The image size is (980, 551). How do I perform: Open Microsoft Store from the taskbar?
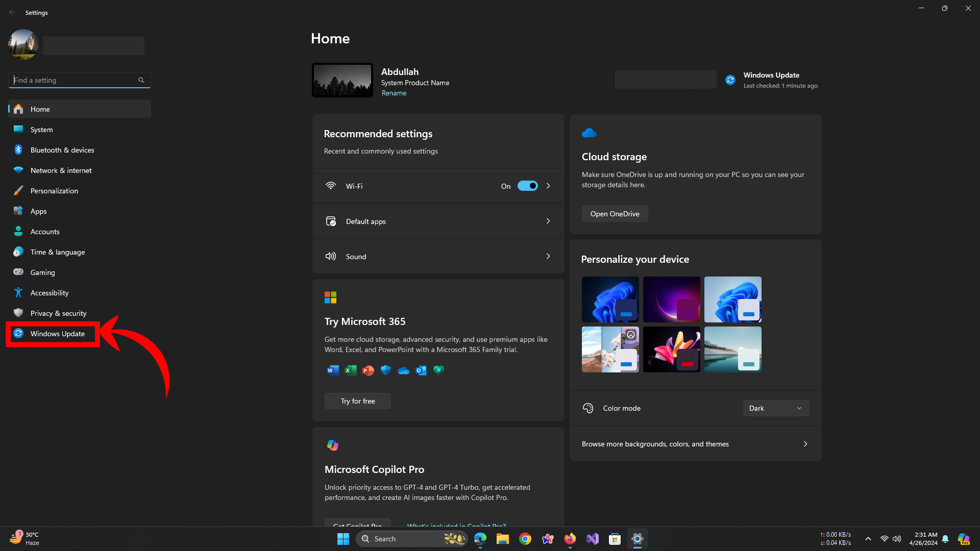[615, 539]
